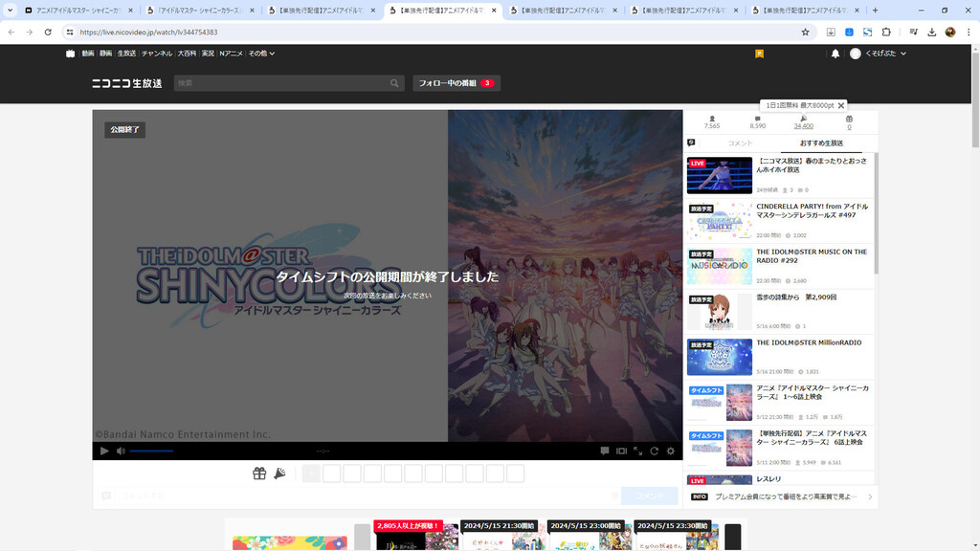Click the 検索 search input field

(x=281, y=83)
